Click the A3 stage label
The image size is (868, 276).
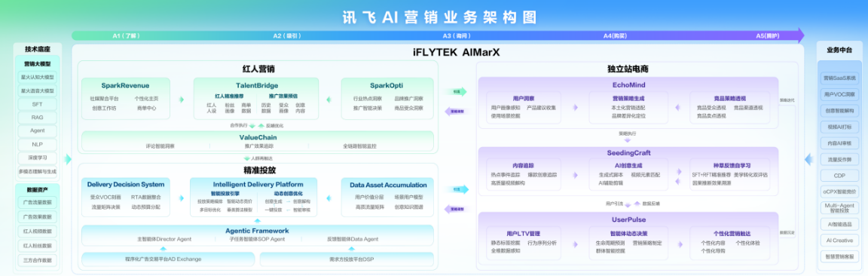click(456, 36)
